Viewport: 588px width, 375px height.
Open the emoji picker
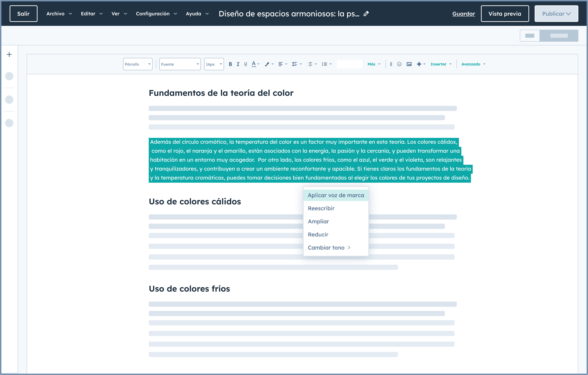click(399, 64)
